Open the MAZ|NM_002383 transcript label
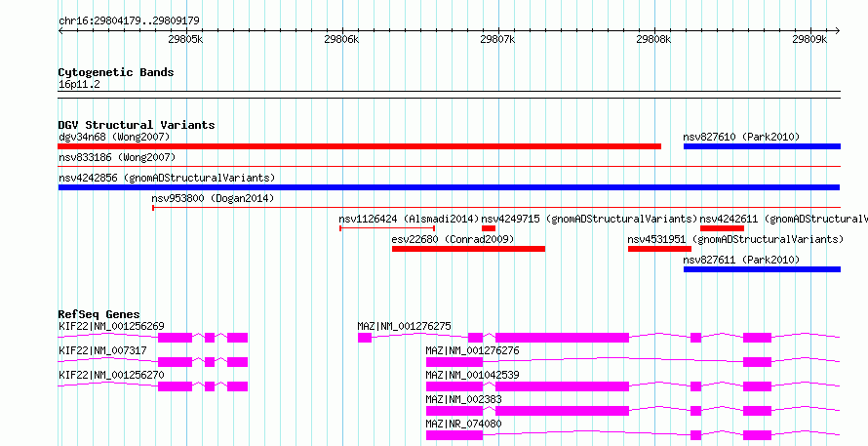This screenshot has height=446, width=868. pyautogui.click(x=463, y=399)
